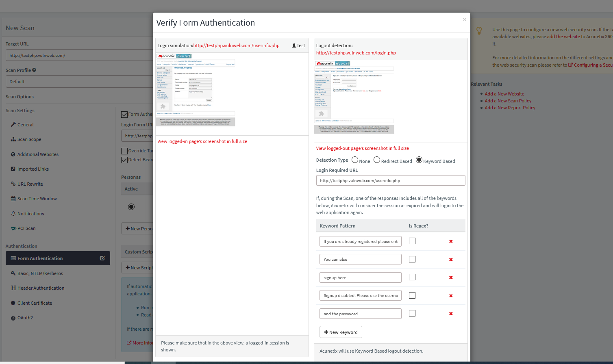Viewport: 613px width, 364px height.
Task: Go to Additional Websites settings
Action: 35,154
